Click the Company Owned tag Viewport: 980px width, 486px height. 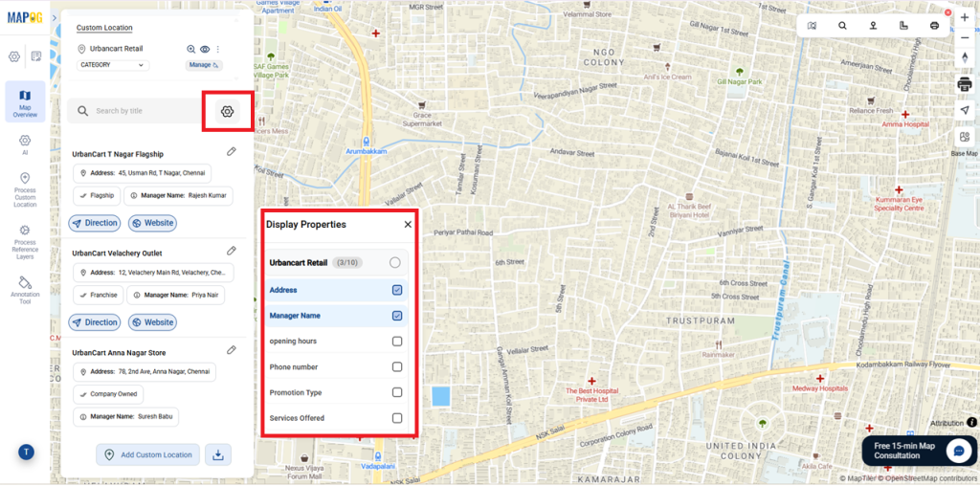108,395
